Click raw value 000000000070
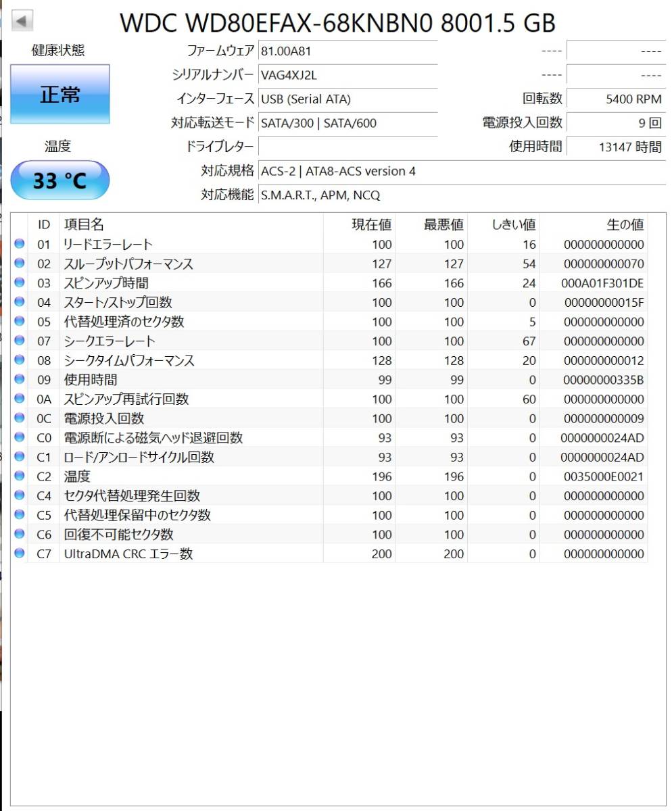 pos(604,264)
